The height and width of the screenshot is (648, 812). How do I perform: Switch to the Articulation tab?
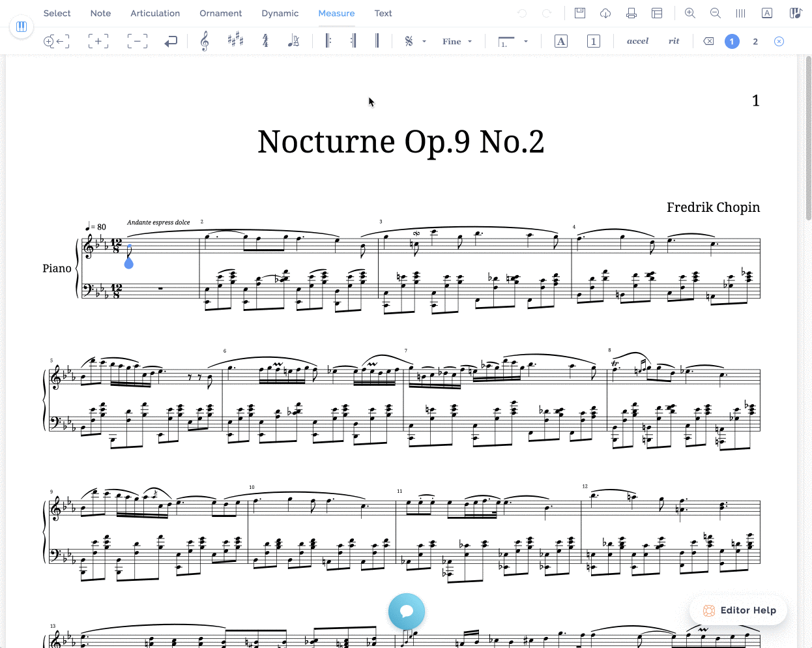tap(155, 13)
